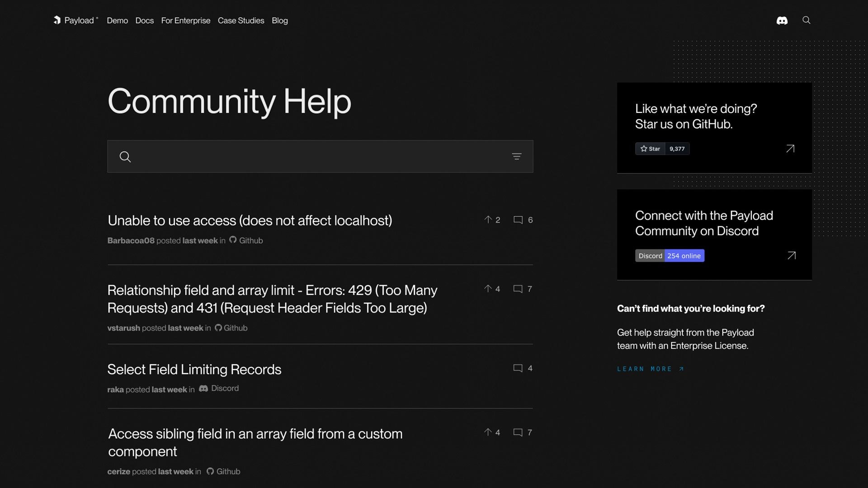The image size is (868, 488).
Task: Go to the Docs page
Action: pyautogui.click(x=145, y=21)
